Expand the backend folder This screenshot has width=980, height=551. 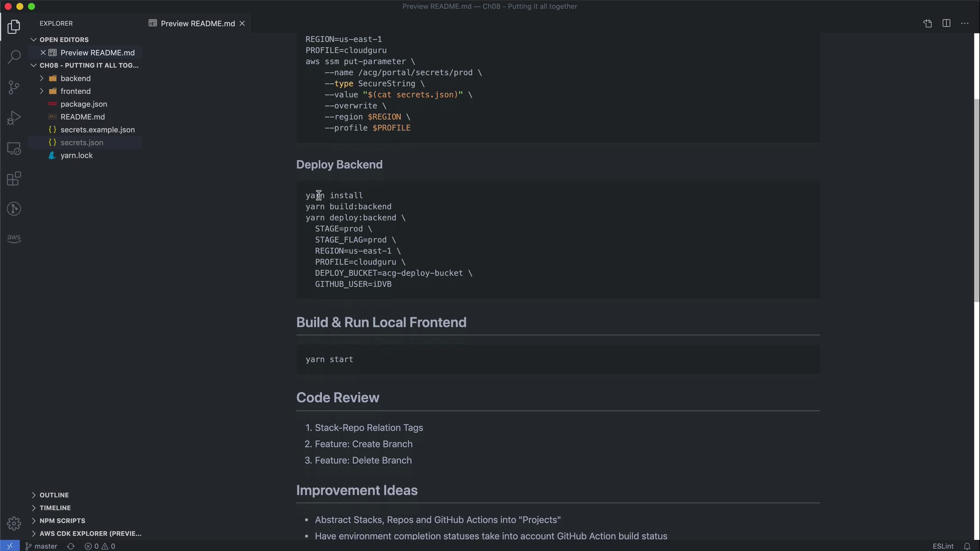(76, 78)
